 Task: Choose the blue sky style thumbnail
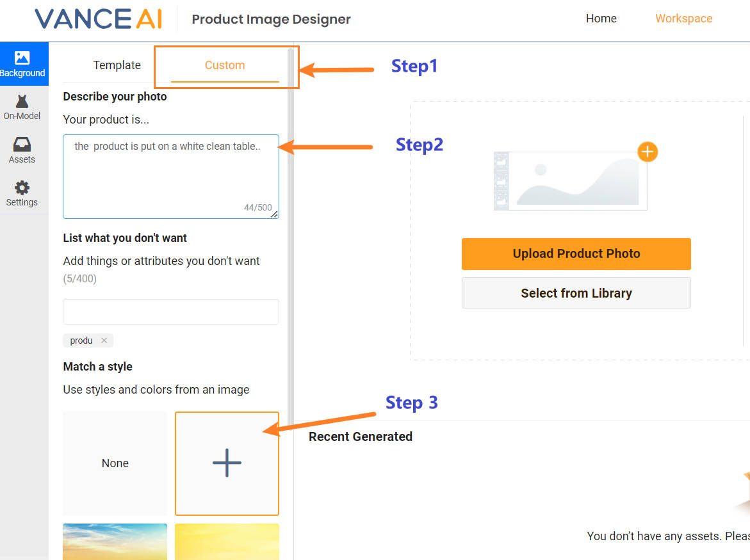coord(115,541)
